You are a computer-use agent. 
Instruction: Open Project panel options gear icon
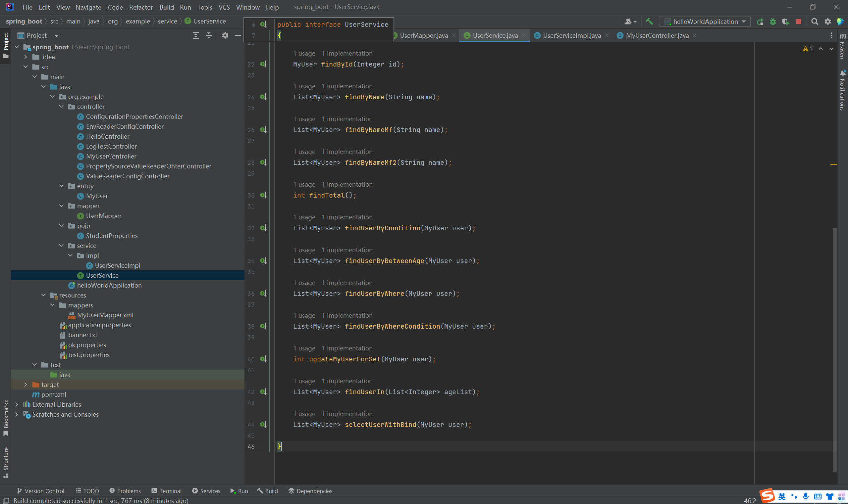pyautogui.click(x=225, y=35)
